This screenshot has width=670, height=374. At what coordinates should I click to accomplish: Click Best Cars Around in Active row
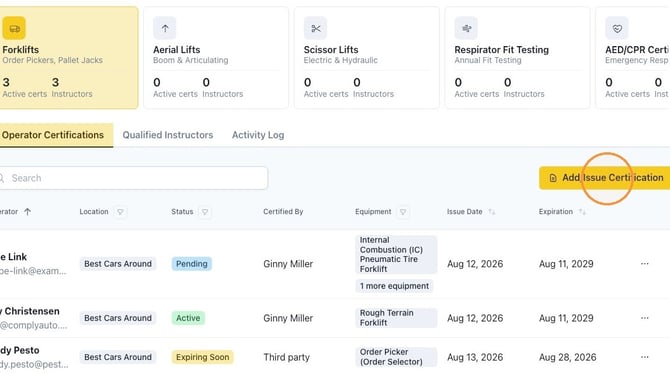click(118, 318)
